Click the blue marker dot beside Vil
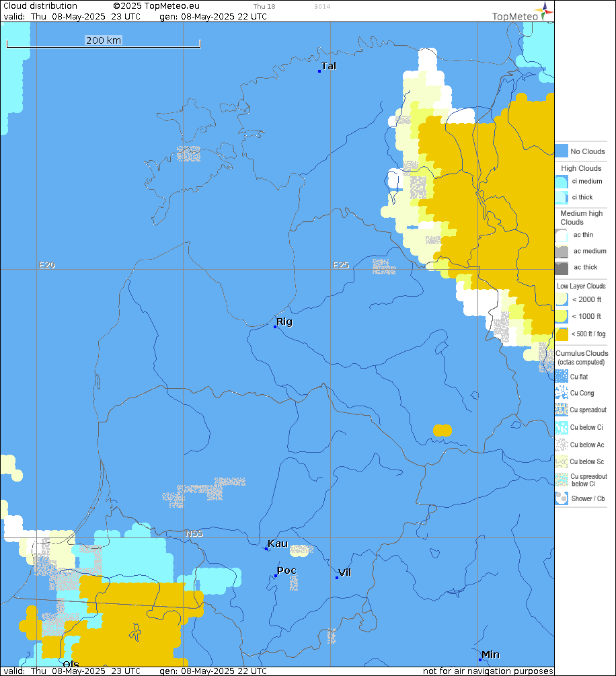 (x=337, y=578)
